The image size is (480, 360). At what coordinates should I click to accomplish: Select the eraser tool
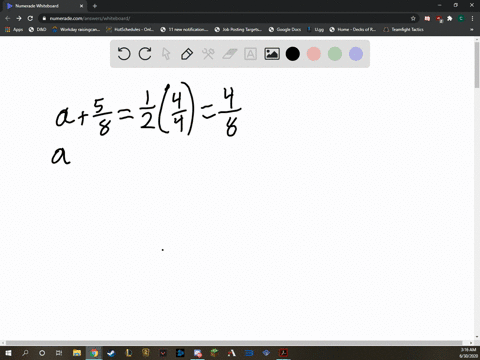[230, 54]
